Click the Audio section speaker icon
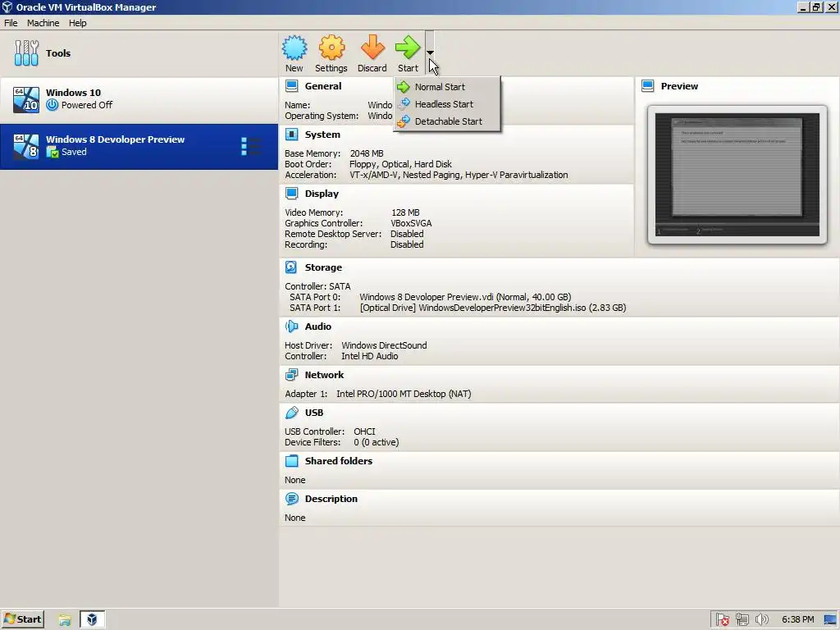The image size is (840, 630). pyautogui.click(x=291, y=326)
